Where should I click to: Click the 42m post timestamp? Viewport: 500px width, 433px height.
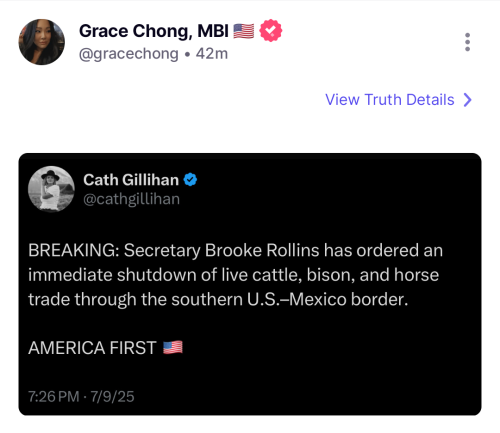pyautogui.click(x=212, y=54)
